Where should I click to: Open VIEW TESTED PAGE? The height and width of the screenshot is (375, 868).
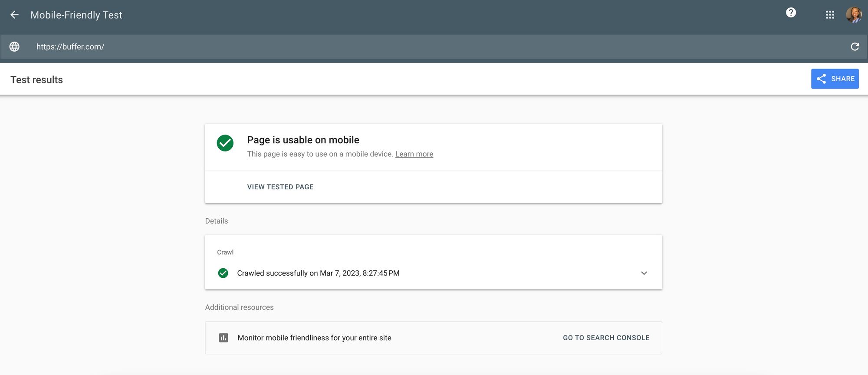[280, 187]
